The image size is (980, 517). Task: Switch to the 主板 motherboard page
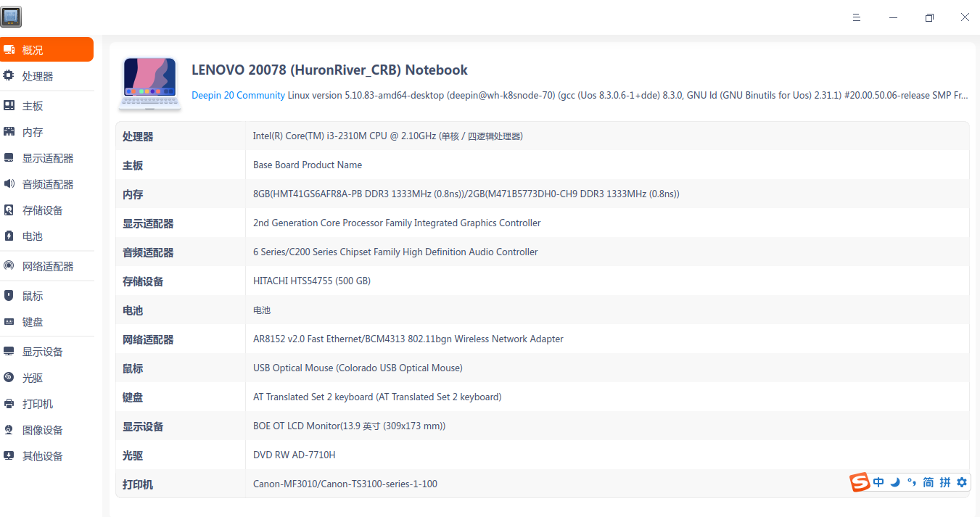pyautogui.click(x=33, y=106)
